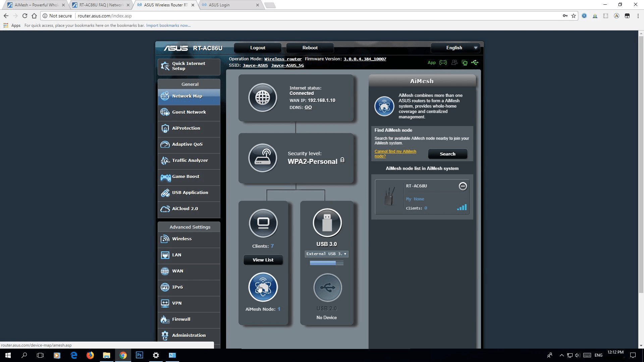This screenshot has height=362, width=644.
Task: Click the AiMesh Node icon
Action: pos(263,287)
